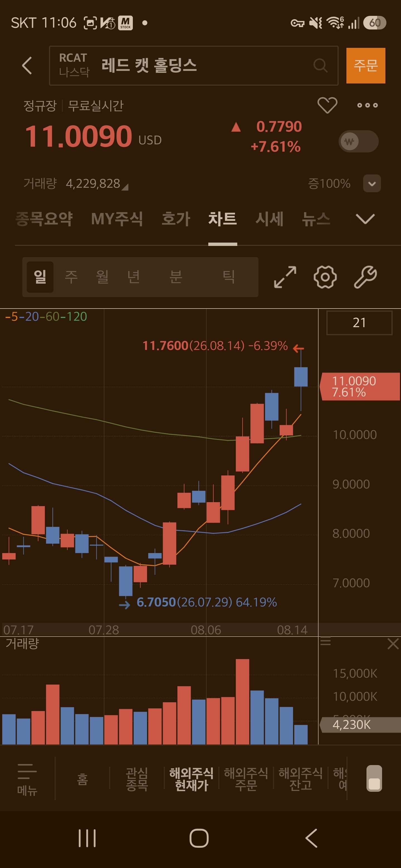Open 관심종목 watchlist

point(137,779)
